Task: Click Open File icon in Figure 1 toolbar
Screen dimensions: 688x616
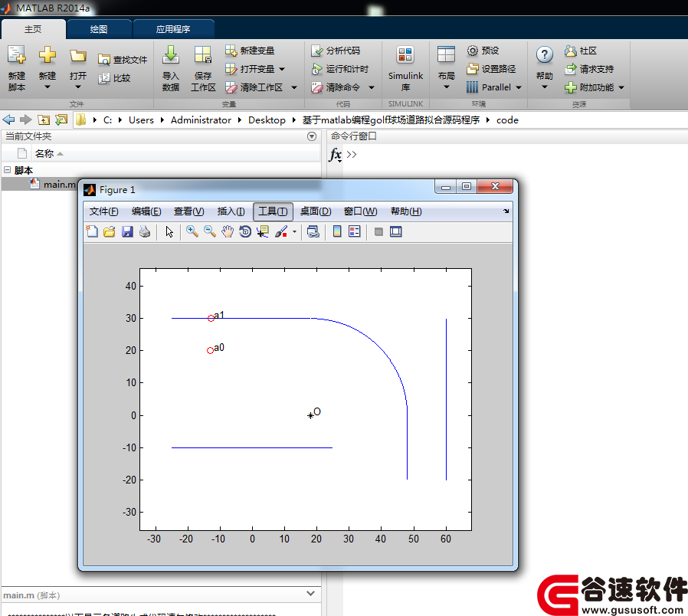Action: 110,231
